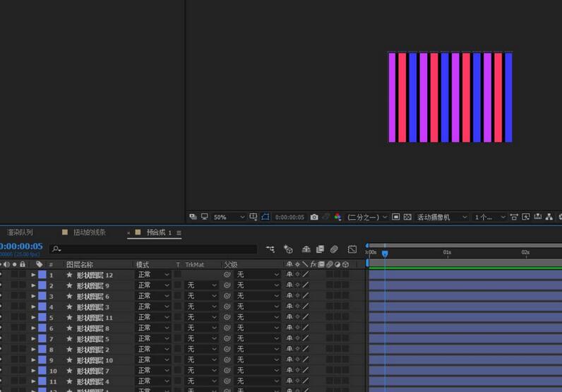This screenshot has width=562, height=392.
Task: Open parent 无 dropdown for 形状图层 3
Action: coord(257,307)
